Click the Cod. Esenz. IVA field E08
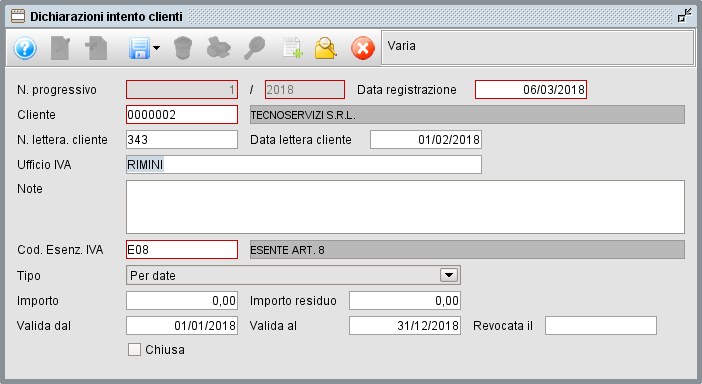The image size is (702, 384). [182, 249]
